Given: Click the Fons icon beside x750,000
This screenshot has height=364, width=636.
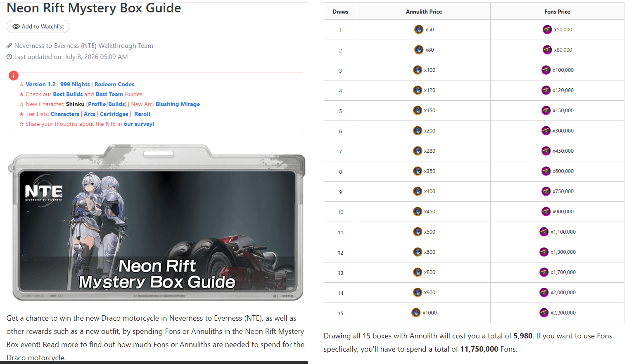Looking at the screenshot, I should [546, 191].
